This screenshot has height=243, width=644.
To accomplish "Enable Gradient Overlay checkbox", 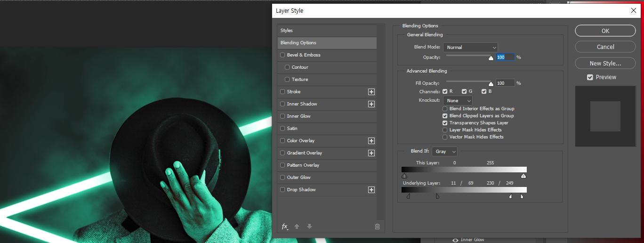I will click(282, 153).
